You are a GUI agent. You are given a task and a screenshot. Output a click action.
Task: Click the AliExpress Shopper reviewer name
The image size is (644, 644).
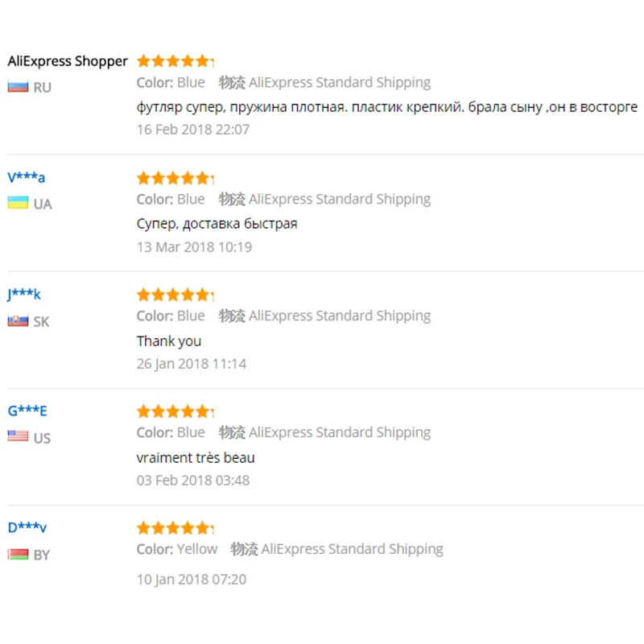pyautogui.click(x=68, y=61)
